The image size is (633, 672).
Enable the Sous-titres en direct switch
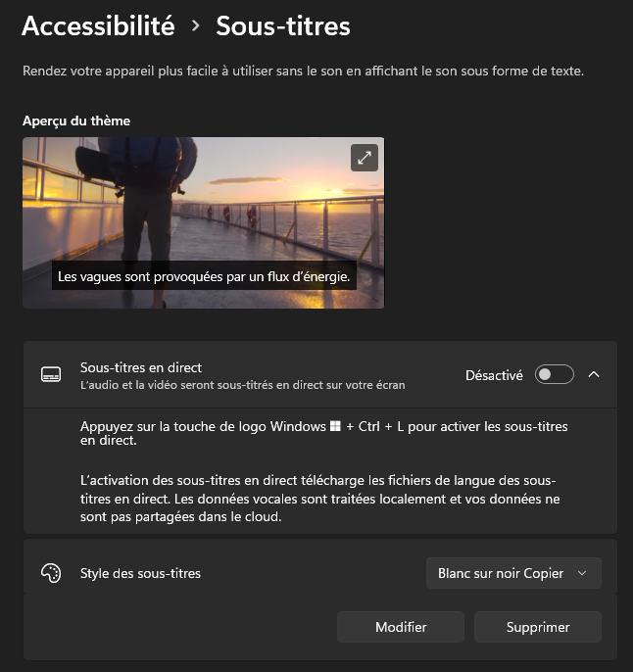point(554,375)
